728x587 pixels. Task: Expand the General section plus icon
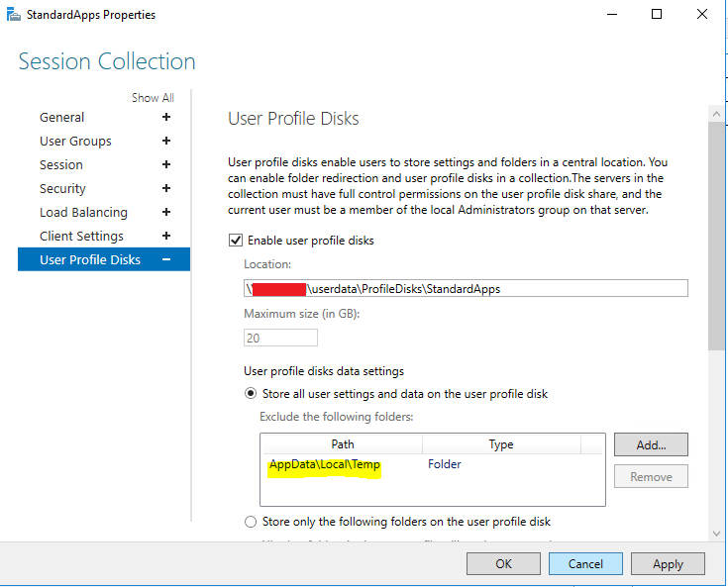pos(166,117)
